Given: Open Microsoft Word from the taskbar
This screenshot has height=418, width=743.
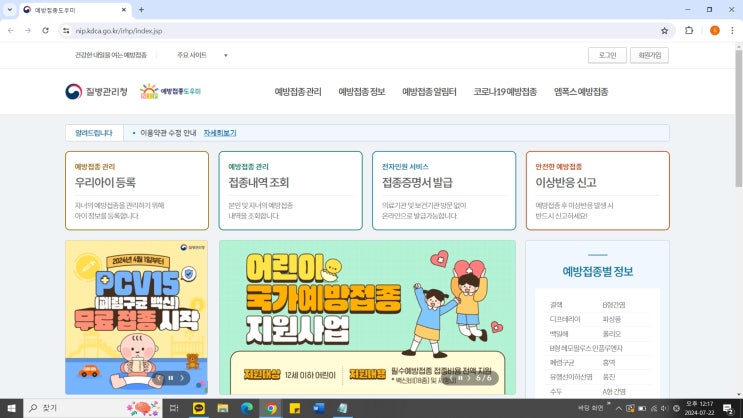Looking at the screenshot, I should click(319, 408).
